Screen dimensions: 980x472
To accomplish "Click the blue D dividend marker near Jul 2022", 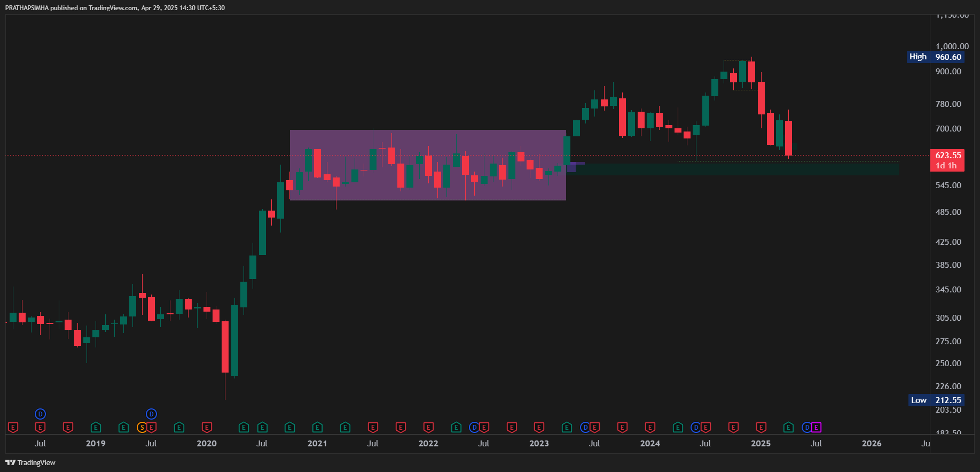I will click(474, 427).
